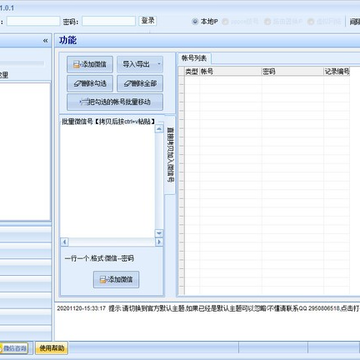Click the account field left of 密码
Image resolution: width=360 pixels, height=360 pixels.
(33, 21)
